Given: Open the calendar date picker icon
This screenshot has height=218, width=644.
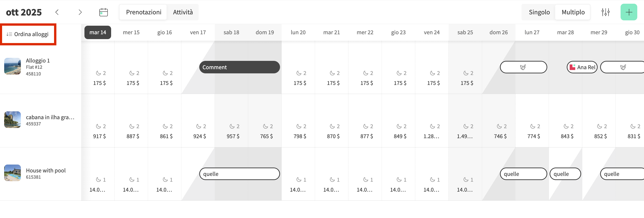Looking at the screenshot, I should pyautogui.click(x=103, y=12).
